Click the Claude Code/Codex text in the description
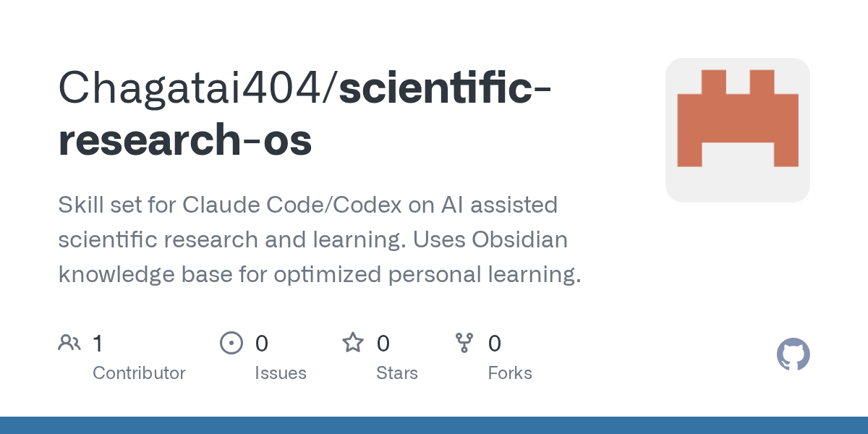The width and height of the screenshot is (868, 434). [308, 205]
